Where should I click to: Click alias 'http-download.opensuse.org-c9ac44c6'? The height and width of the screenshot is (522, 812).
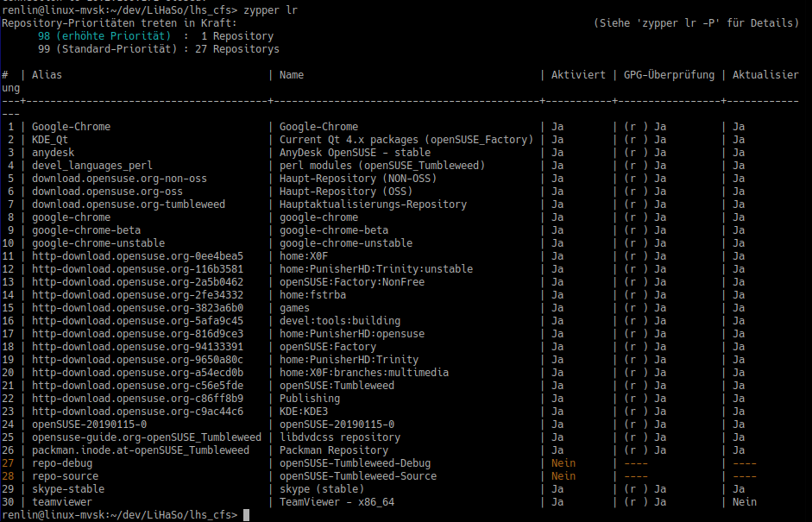137,412
